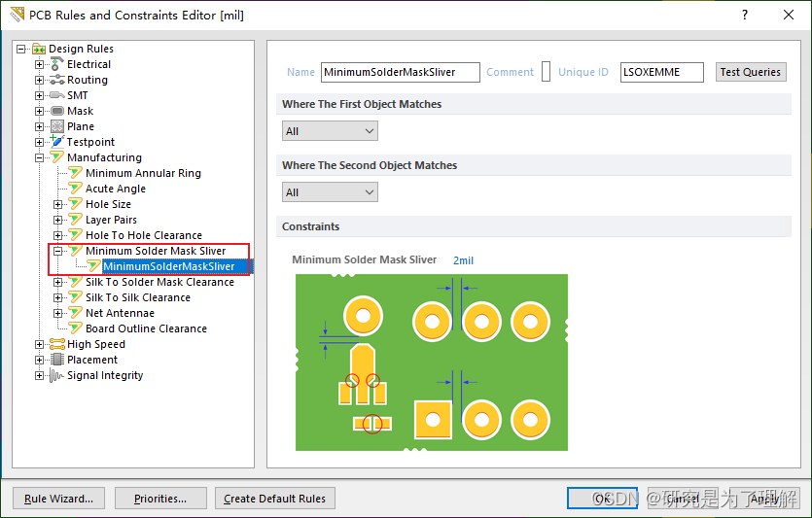Click the Silk To Solder Mask Clearance icon

click(x=76, y=282)
